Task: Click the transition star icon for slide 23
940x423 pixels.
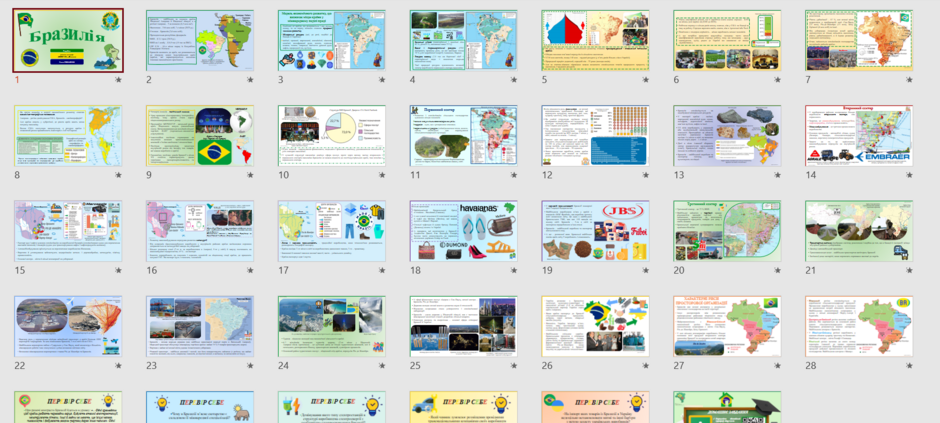Action: 250,365
